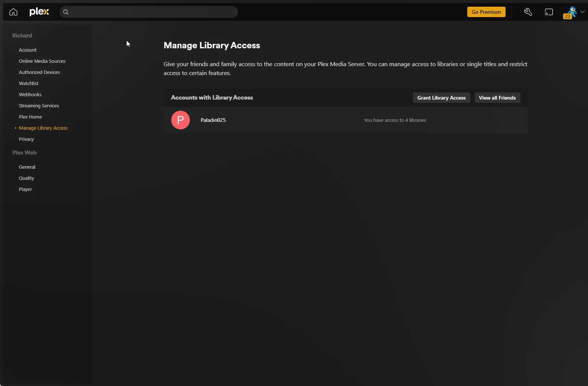
Task: Click Grant Library Access button
Action: pyautogui.click(x=441, y=98)
